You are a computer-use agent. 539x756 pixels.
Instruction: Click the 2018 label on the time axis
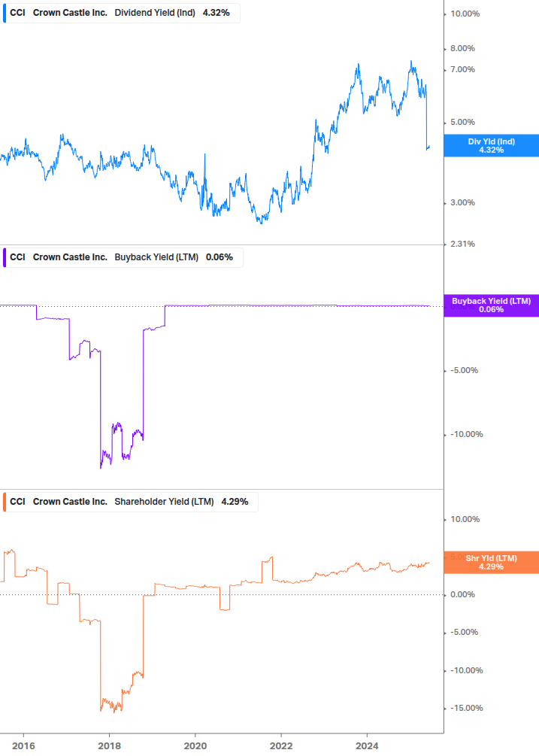coord(109,746)
